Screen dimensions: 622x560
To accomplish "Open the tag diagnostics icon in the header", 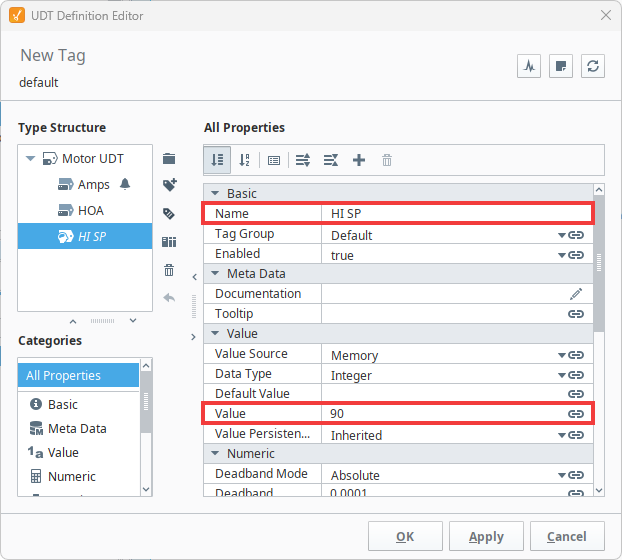I will coord(529,66).
